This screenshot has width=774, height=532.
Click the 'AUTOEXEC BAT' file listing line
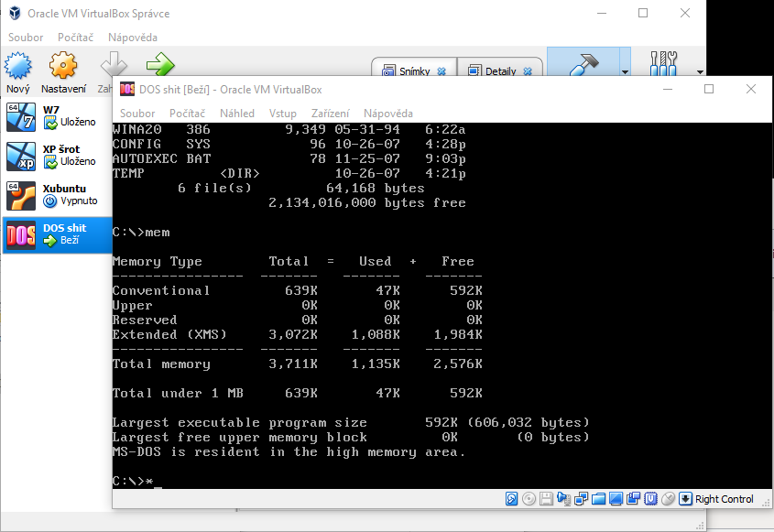[289, 158]
